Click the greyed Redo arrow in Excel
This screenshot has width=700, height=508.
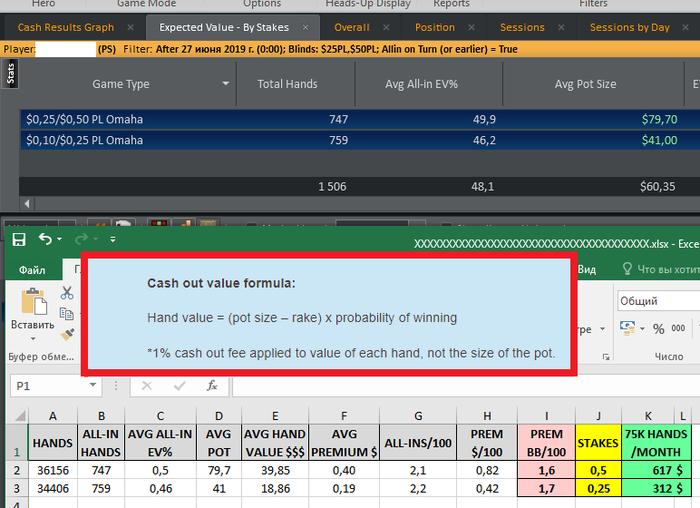click(81, 239)
